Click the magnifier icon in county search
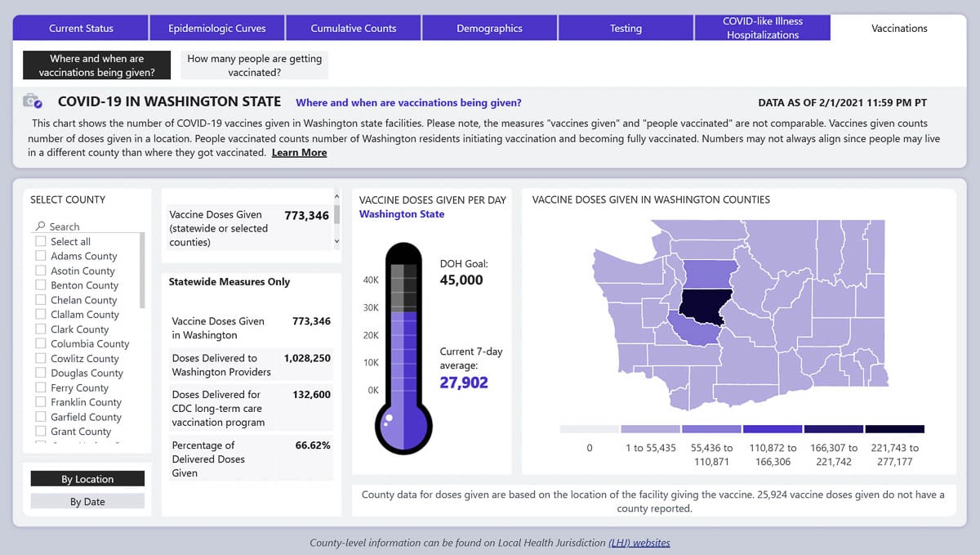The image size is (980, 555). [x=39, y=226]
